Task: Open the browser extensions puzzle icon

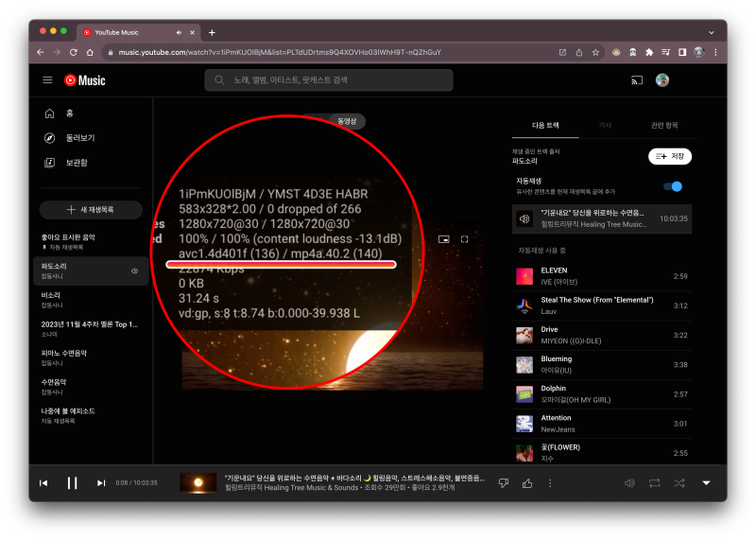Action: point(649,52)
